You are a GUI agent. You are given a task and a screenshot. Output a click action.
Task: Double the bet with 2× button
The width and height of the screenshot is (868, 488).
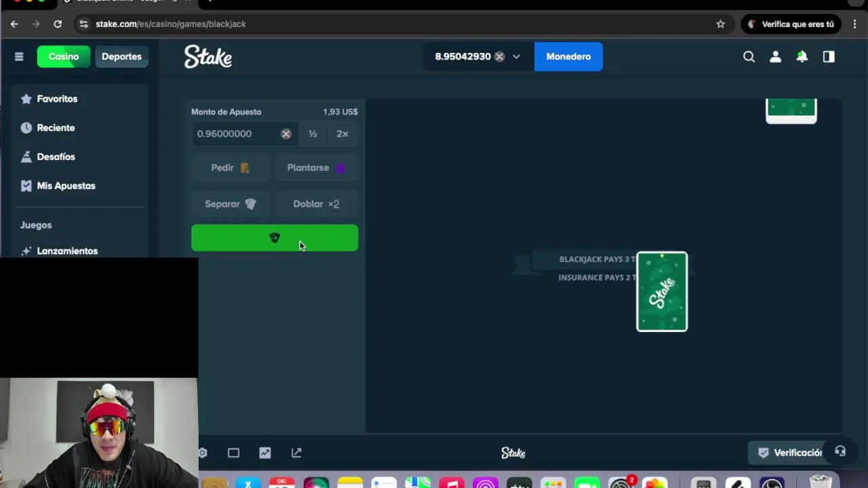point(342,134)
